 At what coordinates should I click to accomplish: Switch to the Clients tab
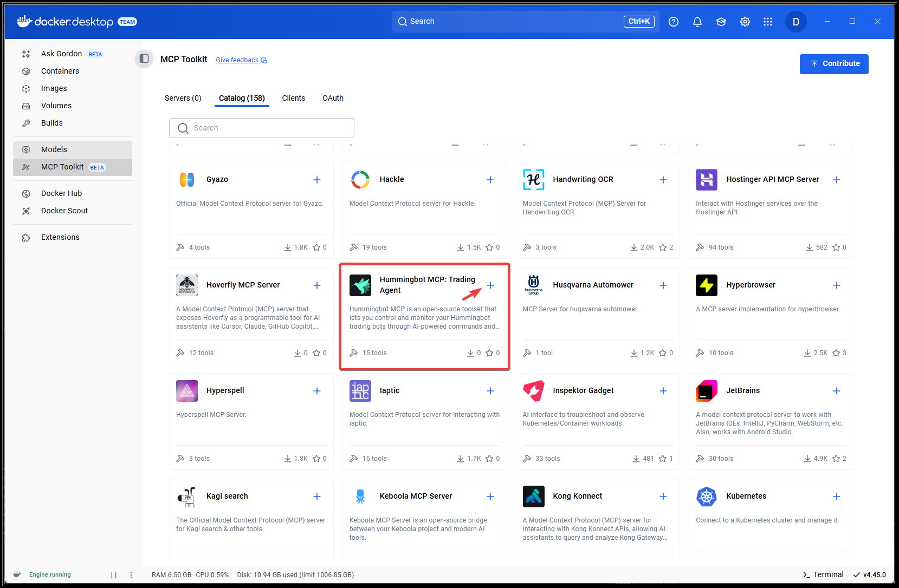293,98
